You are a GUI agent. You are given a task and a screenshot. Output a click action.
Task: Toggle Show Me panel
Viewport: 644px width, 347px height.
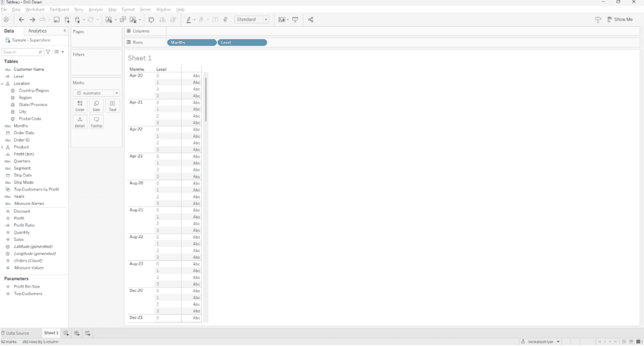pos(619,20)
